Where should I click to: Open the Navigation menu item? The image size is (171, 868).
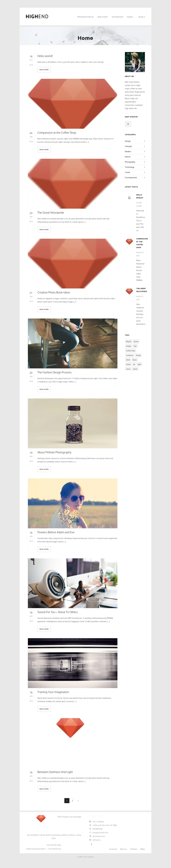[x=117, y=17]
